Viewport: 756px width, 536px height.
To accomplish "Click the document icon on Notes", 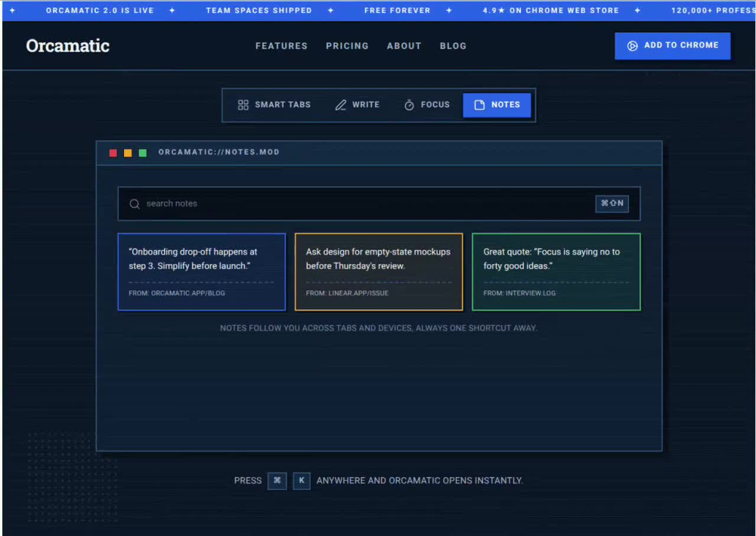I will [479, 104].
